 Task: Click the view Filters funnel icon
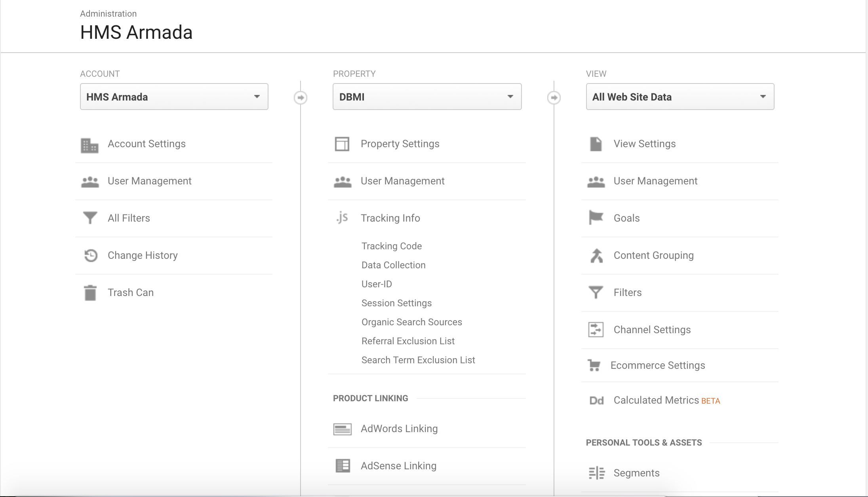pyautogui.click(x=596, y=292)
